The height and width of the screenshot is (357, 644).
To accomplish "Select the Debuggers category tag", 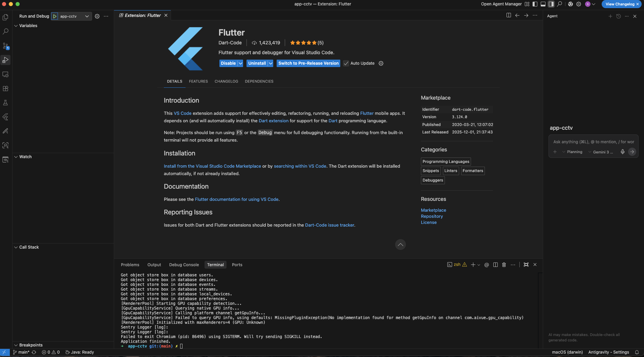I will point(433,180).
